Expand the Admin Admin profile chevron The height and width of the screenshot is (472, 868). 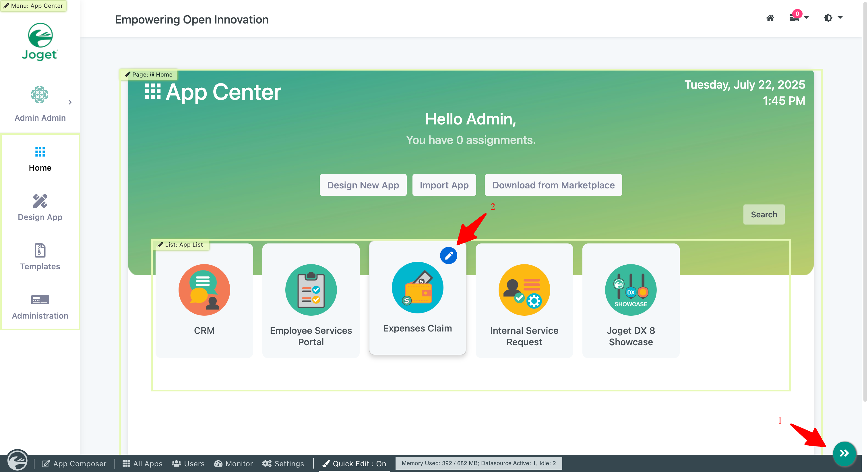point(70,102)
